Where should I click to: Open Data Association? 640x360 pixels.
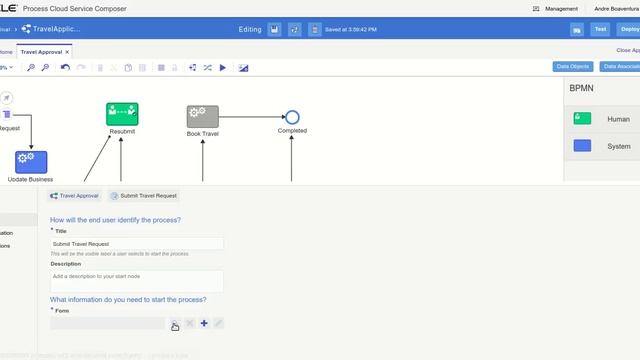[620, 67]
